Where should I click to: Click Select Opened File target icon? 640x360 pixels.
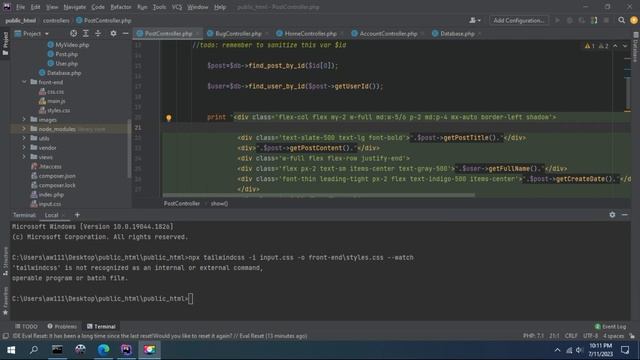click(73, 33)
